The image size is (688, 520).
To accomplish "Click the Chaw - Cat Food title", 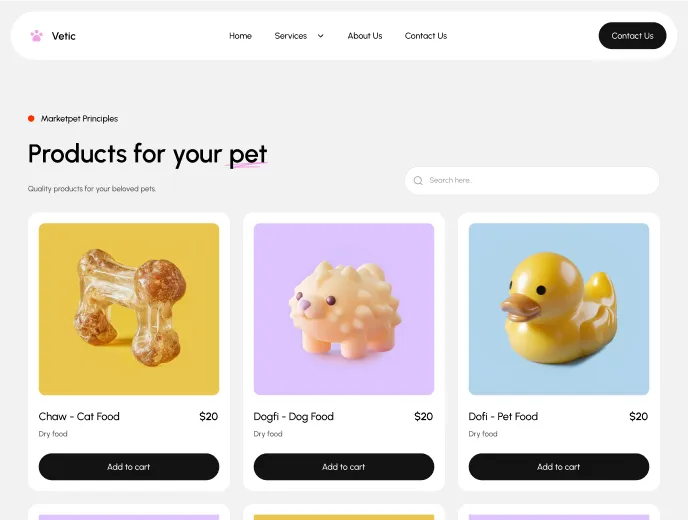I will click(x=79, y=416).
